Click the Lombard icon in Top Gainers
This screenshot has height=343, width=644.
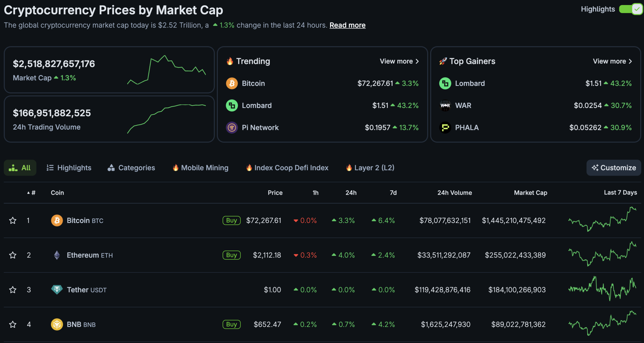tap(445, 83)
